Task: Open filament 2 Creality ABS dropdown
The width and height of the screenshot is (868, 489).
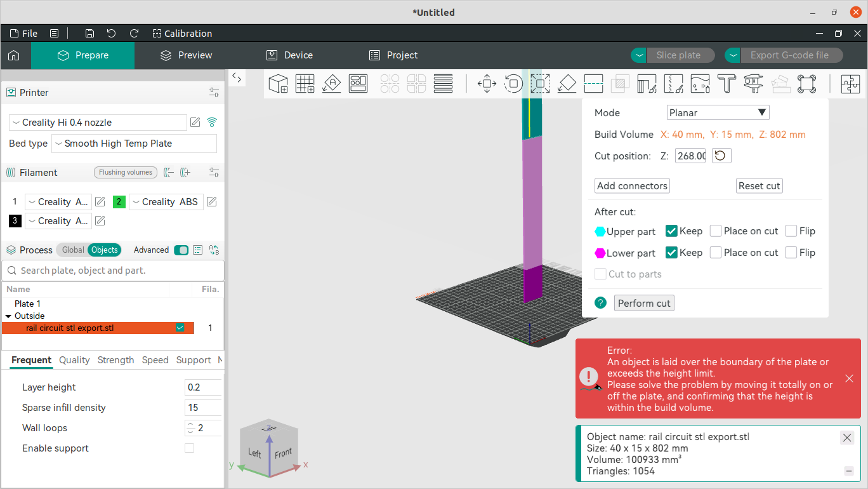Action: pyautogui.click(x=166, y=202)
